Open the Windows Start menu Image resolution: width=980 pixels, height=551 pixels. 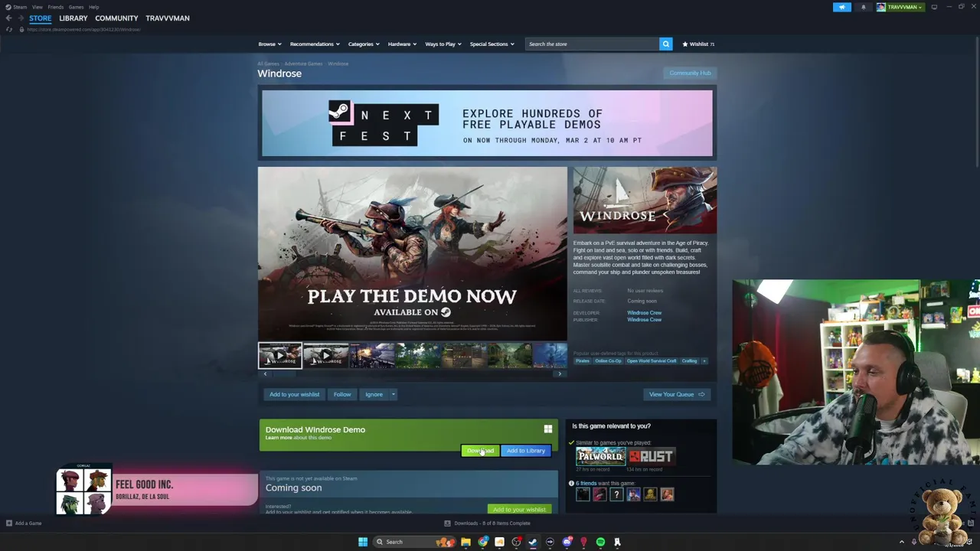tap(363, 542)
